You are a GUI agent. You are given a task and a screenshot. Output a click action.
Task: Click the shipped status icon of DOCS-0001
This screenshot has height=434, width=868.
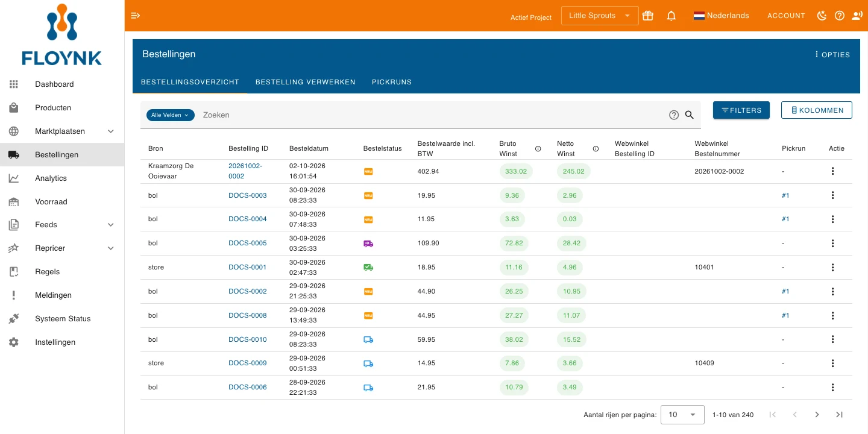pyautogui.click(x=368, y=267)
